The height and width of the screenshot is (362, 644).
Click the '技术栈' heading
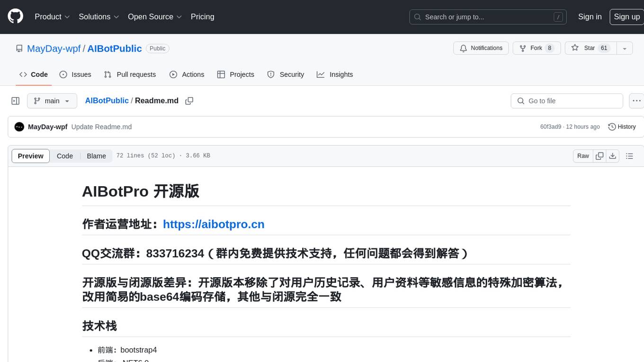click(100, 326)
